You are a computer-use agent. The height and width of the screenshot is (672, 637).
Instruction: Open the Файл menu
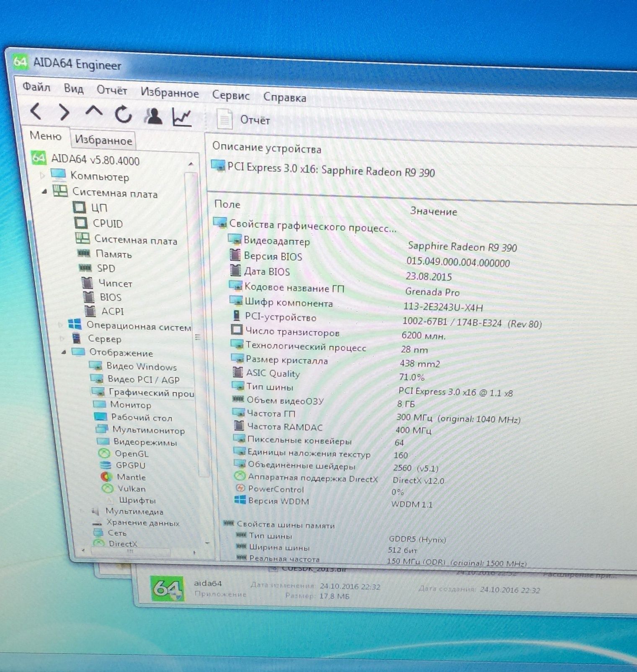[x=36, y=87]
